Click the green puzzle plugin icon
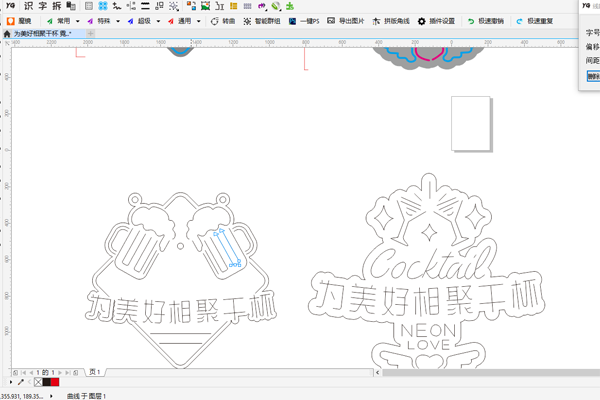Screen dimensions: 600x400 tap(290, 6)
